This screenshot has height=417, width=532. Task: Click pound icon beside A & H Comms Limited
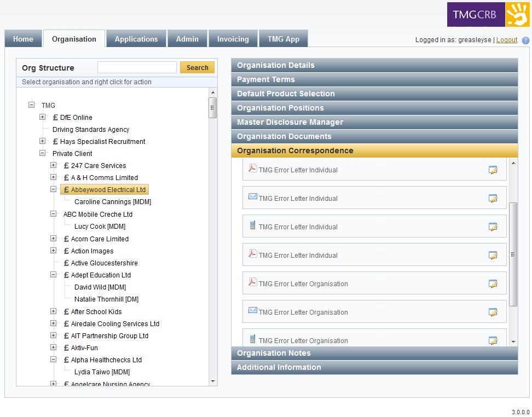66,178
